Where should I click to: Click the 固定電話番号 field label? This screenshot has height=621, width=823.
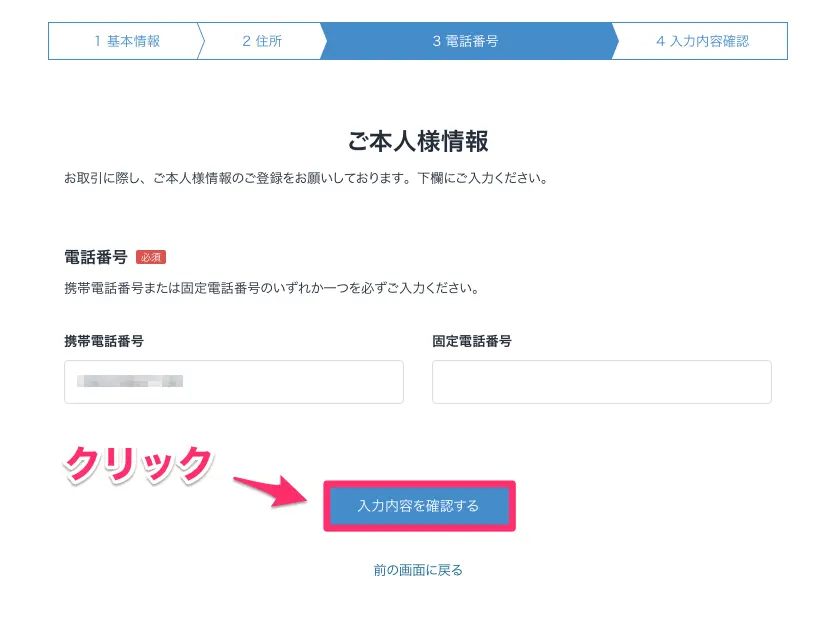(472, 341)
